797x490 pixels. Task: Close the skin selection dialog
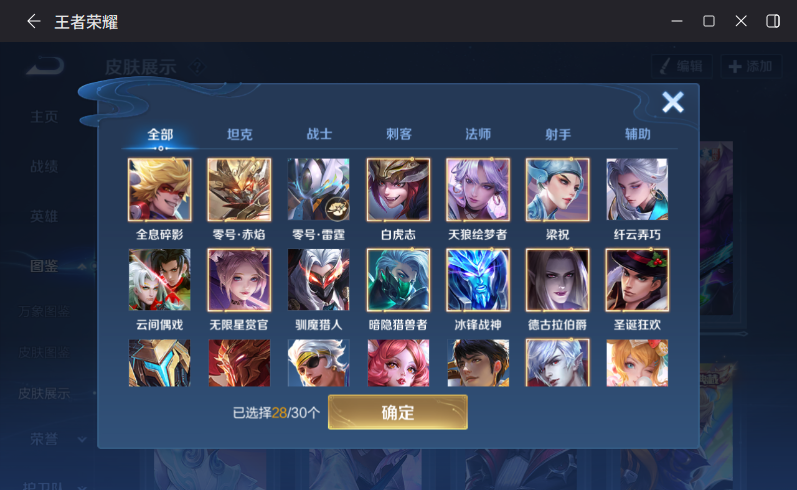(x=672, y=102)
